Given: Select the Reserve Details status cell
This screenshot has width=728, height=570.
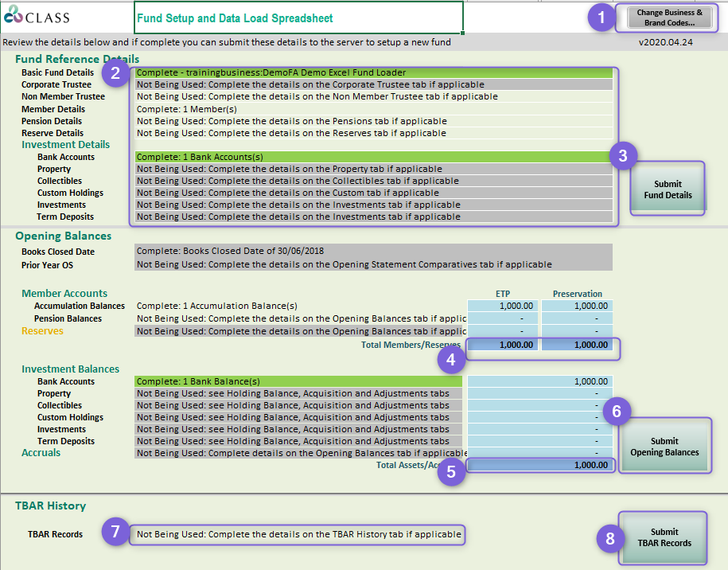Looking at the screenshot, I should [x=373, y=133].
